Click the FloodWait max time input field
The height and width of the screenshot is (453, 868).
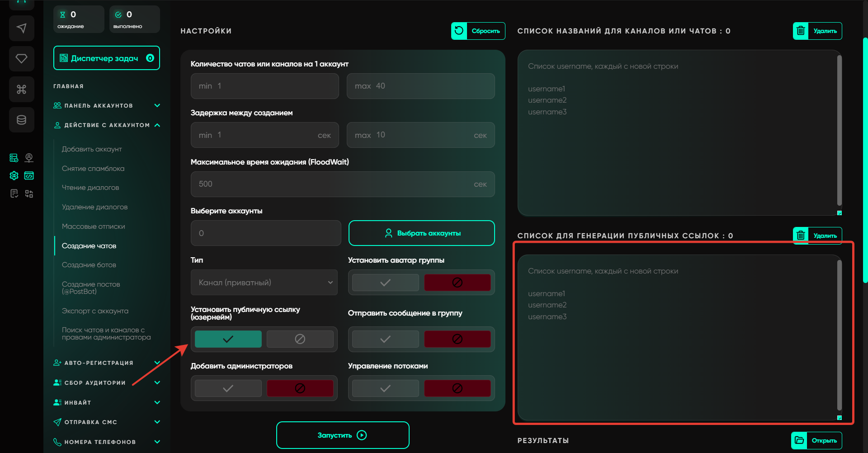(x=335, y=184)
